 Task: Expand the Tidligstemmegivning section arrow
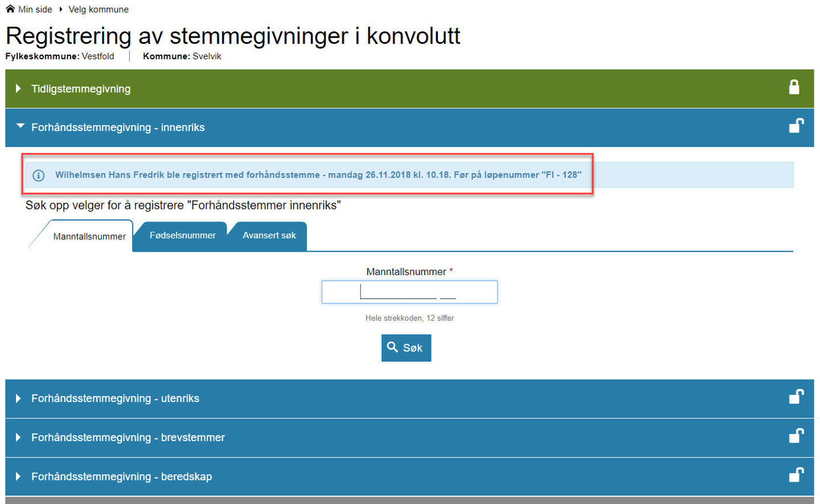pos(18,89)
